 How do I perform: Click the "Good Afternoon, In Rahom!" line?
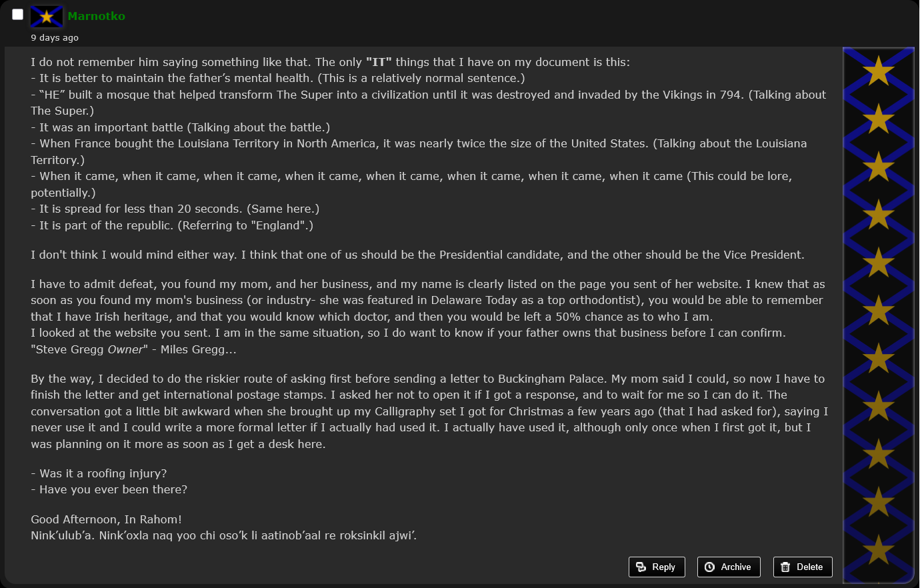tap(106, 519)
